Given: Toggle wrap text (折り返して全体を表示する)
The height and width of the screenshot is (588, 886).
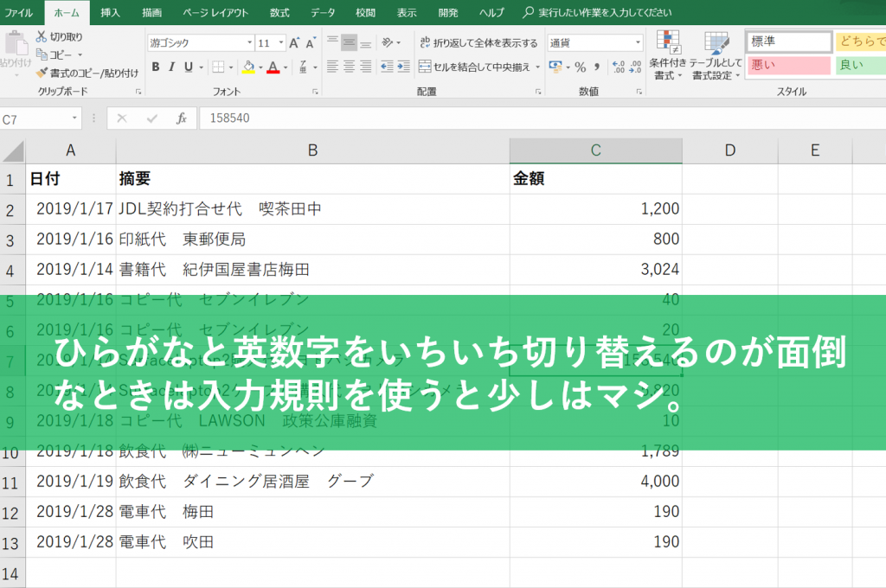Looking at the screenshot, I should pos(478,42).
